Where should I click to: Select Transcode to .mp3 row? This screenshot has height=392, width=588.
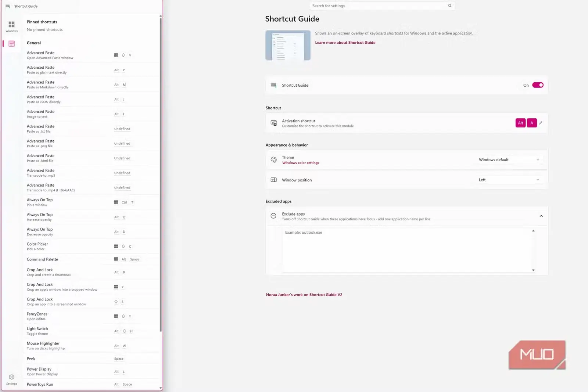[x=91, y=173]
